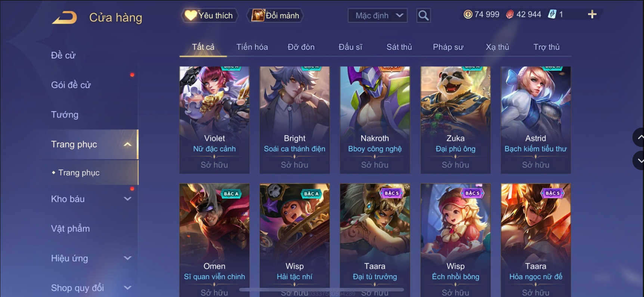This screenshot has height=297, width=644.
Task: Open Đổi mảnh fragment exchange
Action: tap(275, 15)
